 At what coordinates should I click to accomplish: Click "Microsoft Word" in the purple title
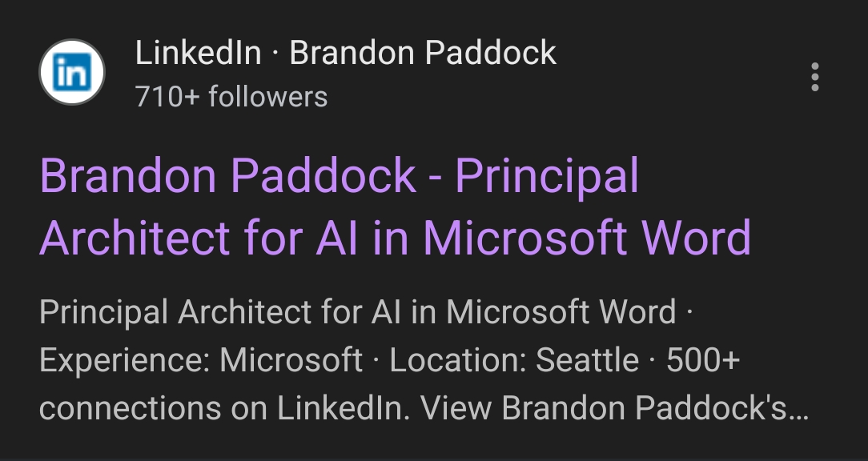587,237
